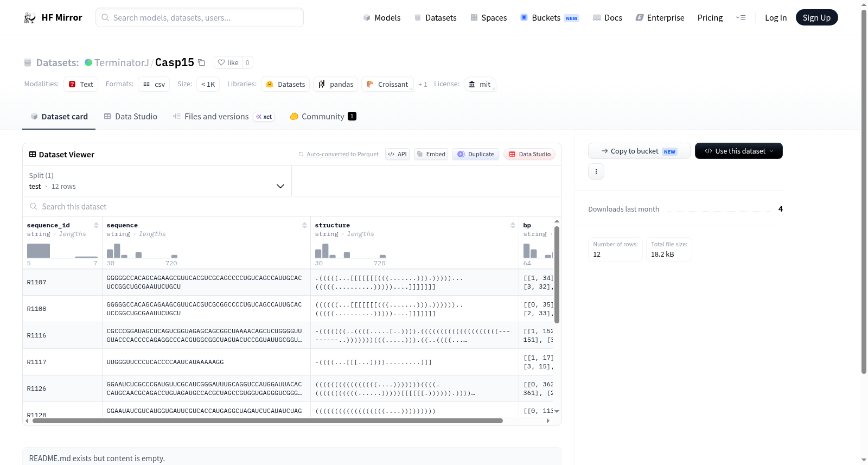The width and height of the screenshot is (868, 465).
Task: Click the search magnifier in dataset search
Action: (34, 207)
